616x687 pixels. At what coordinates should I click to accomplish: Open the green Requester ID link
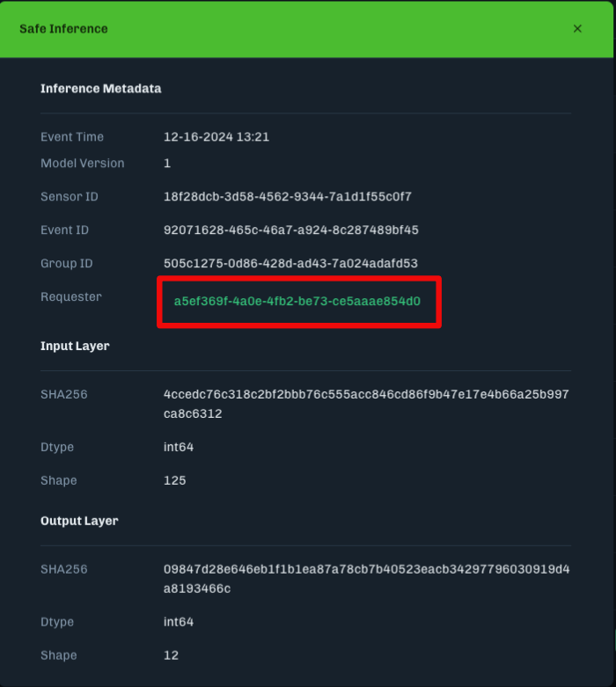(x=297, y=301)
